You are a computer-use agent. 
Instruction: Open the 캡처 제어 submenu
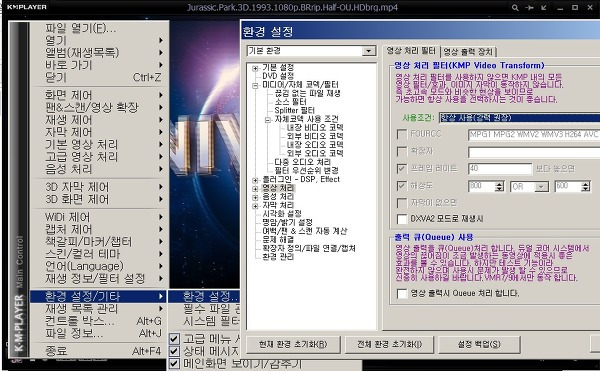tap(99, 229)
